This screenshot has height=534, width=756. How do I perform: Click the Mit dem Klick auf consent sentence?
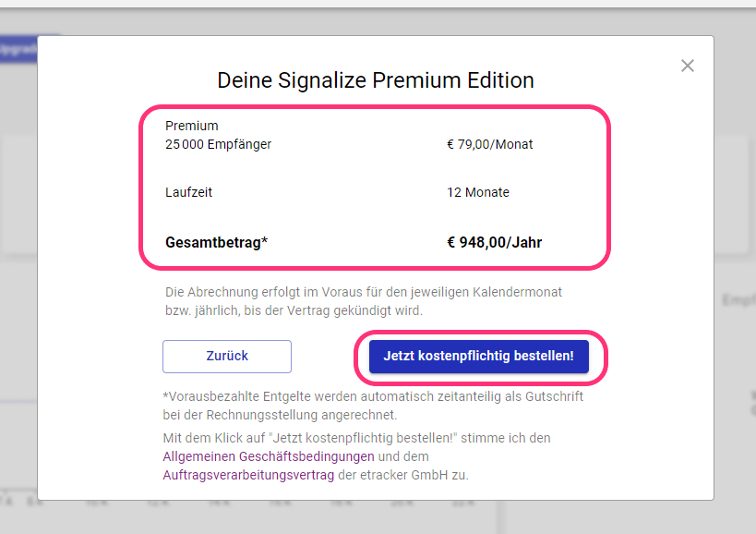click(357, 438)
